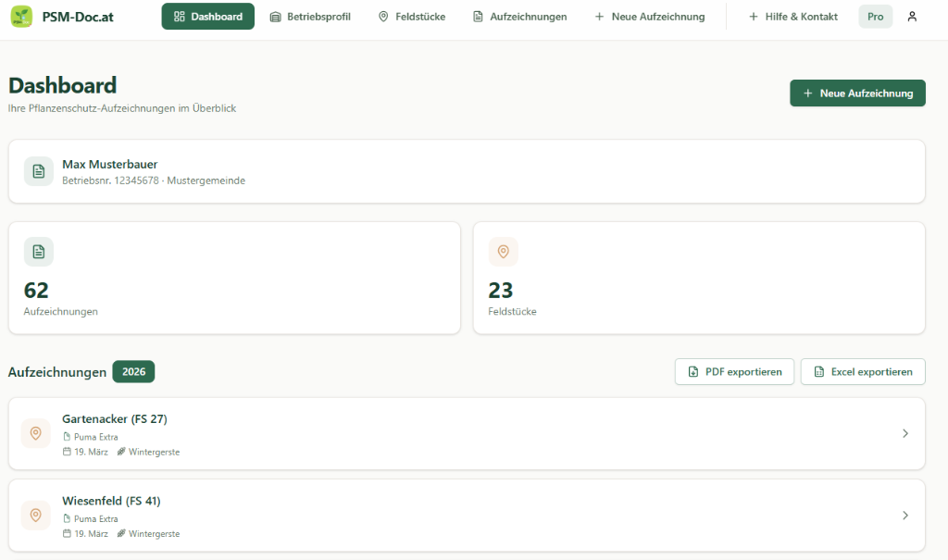This screenshot has width=948, height=560.
Task: Click Puma Extra in the Wiesenfeld row
Action: tap(96, 519)
